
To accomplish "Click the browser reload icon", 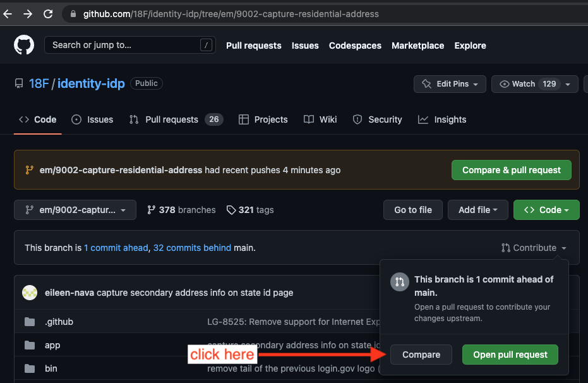I will coord(49,13).
